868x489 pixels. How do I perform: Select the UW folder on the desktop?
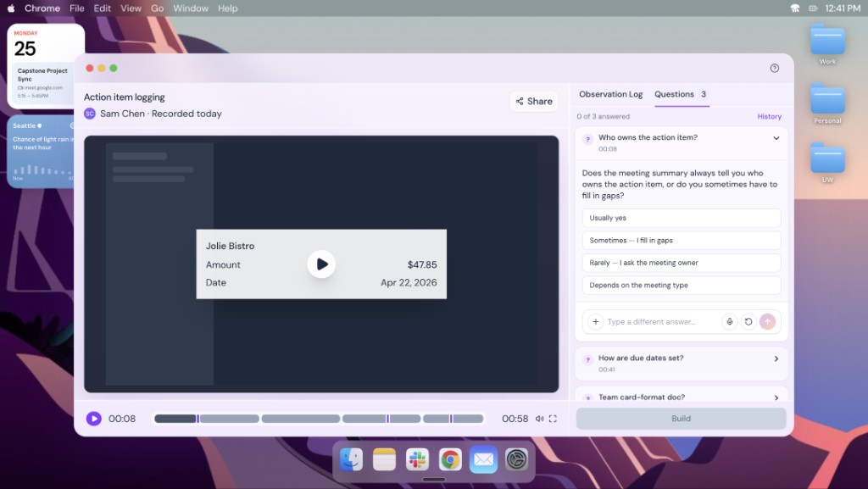827,163
